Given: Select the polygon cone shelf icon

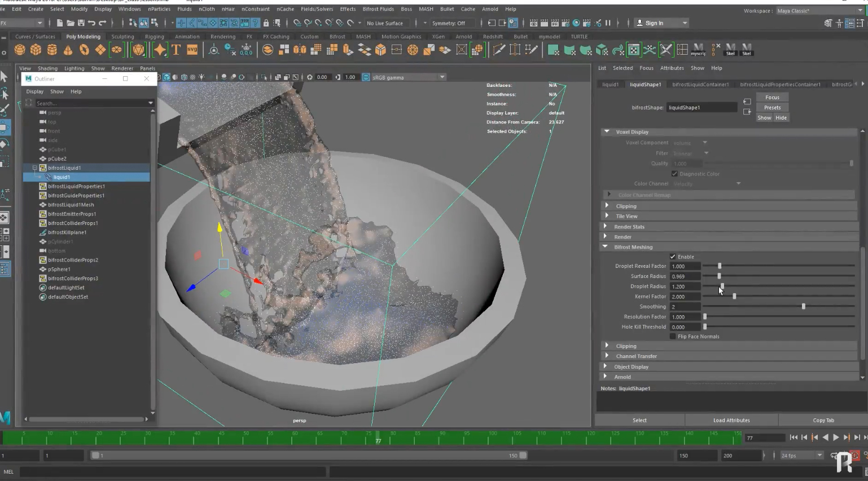Looking at the screenshot, I should pos(68,50).
